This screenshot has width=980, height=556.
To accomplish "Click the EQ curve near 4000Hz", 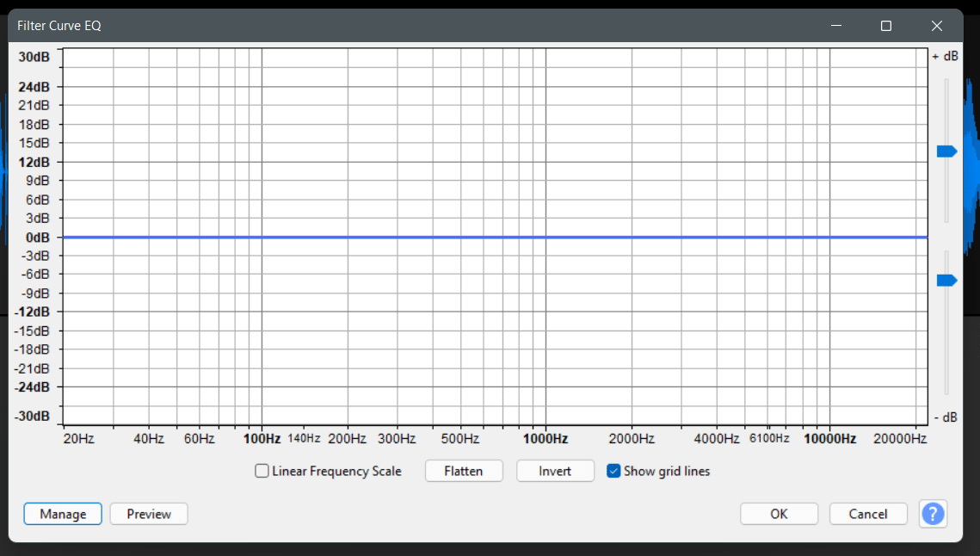I will click(717, 237).
